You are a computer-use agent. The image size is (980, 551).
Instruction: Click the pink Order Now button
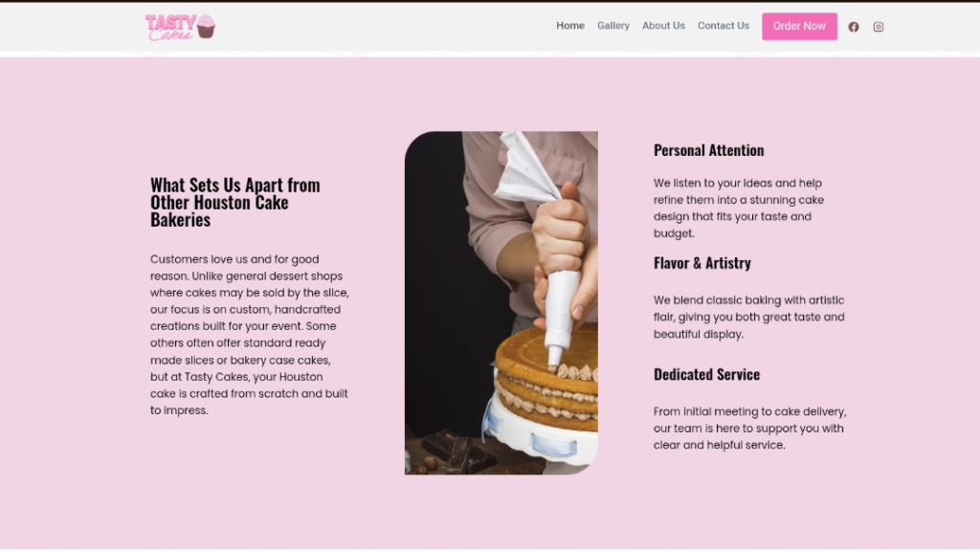(x=799, y=26)
